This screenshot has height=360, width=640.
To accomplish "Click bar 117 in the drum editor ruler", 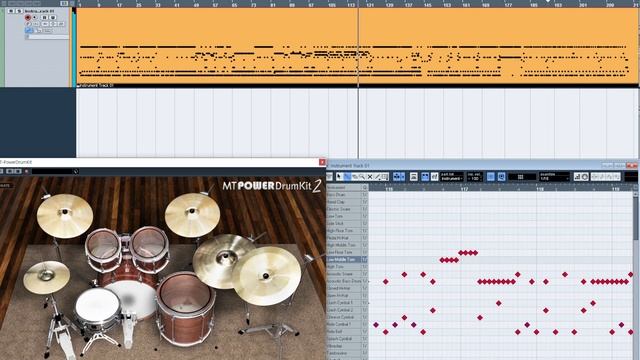I will point(464,189).
